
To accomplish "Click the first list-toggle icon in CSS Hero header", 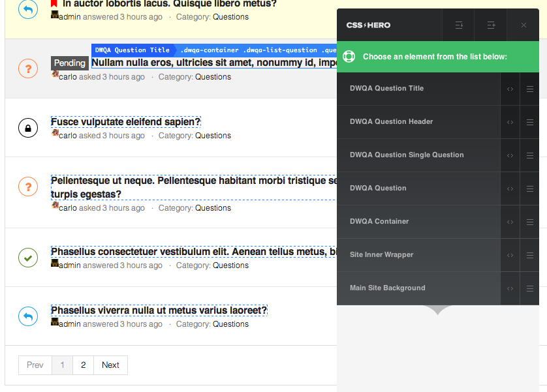I will (459, 25).
